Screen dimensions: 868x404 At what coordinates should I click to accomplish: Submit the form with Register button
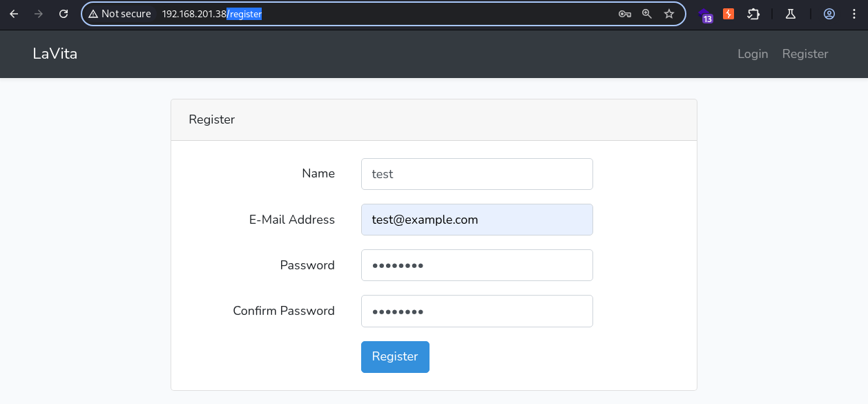395,357
